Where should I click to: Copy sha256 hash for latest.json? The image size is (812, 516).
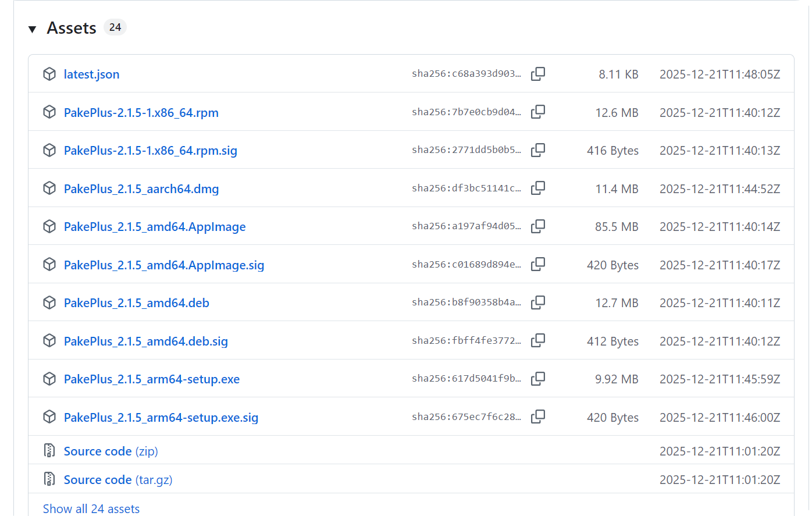pos(538,74)
